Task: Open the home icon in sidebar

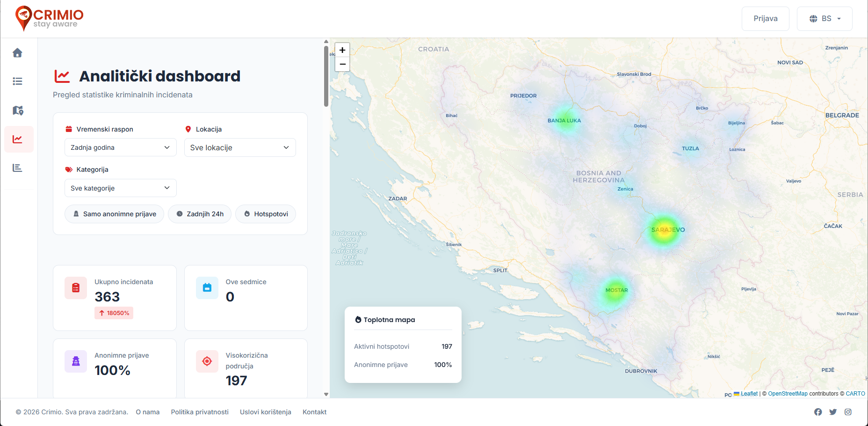Action: tap(18, 53)
